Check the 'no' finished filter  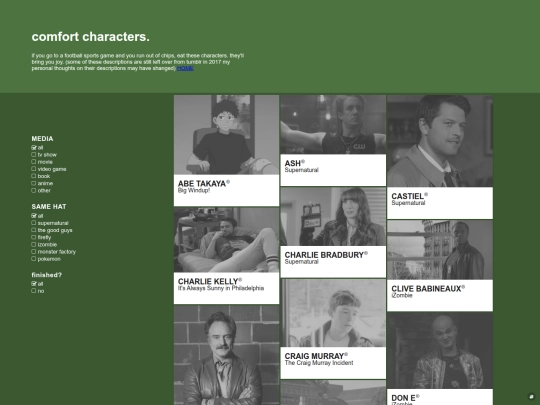(34, 291)
